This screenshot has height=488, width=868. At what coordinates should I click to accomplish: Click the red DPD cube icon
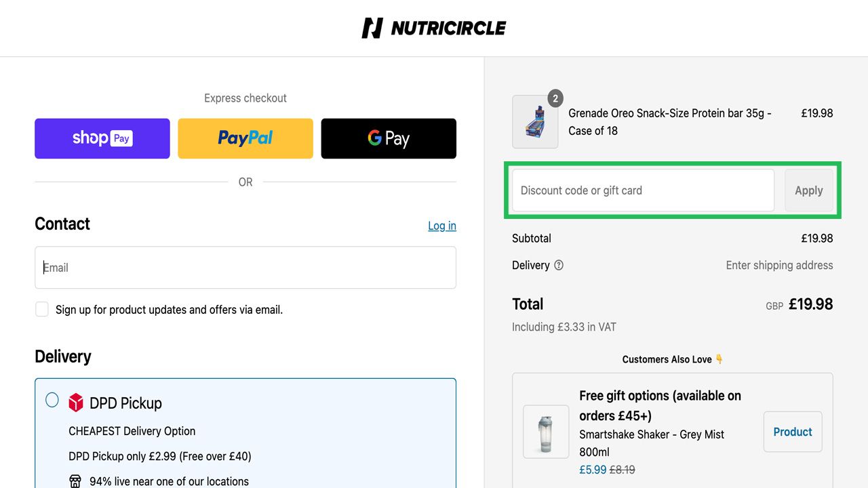point(76,403)
